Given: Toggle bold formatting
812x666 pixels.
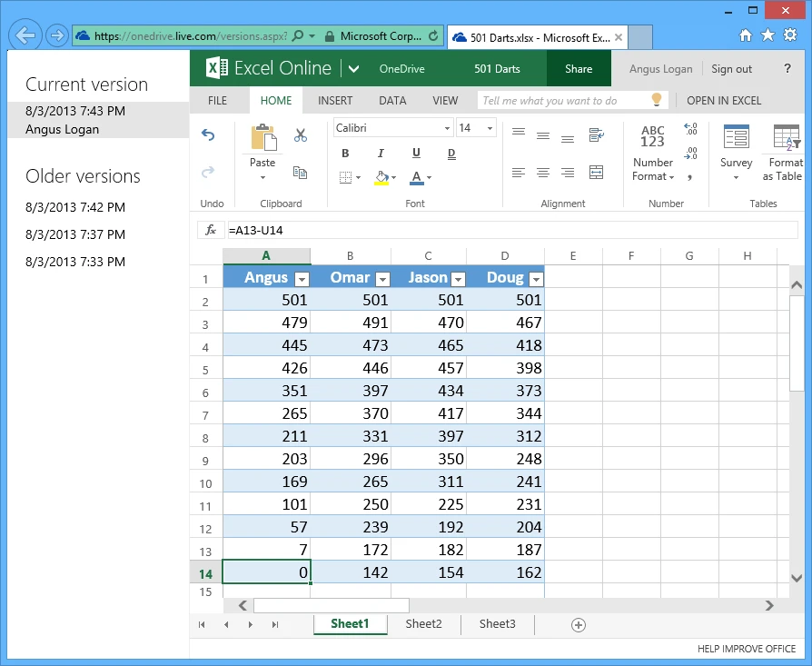Looking at the screenshot, I should pyautogui.click(x=344, y=152).
